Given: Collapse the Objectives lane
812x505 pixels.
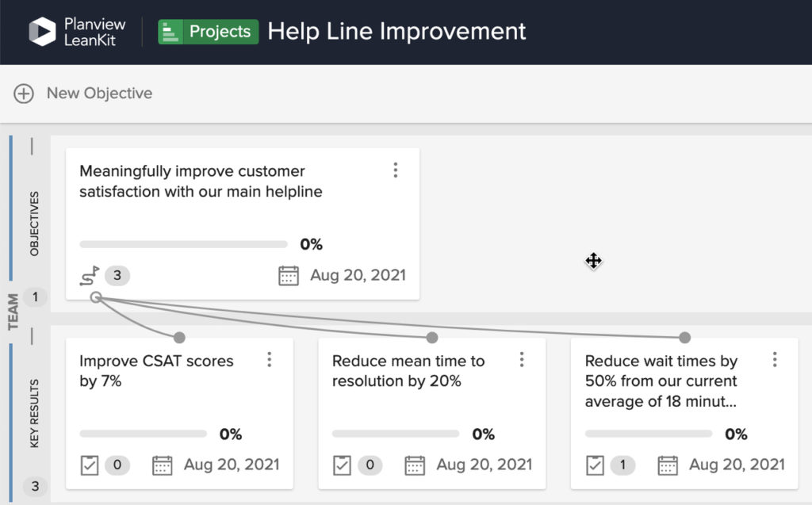Looking at the screenshot, I should (x=32, y=147).
